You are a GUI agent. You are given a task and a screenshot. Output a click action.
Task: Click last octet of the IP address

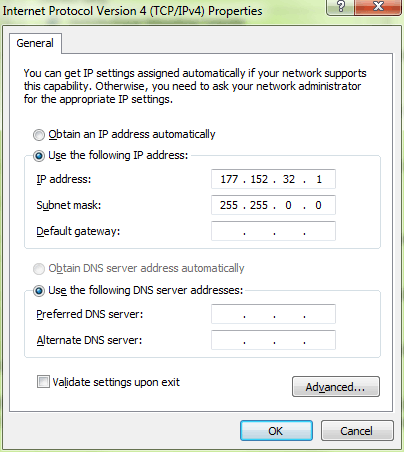[319, 179]
